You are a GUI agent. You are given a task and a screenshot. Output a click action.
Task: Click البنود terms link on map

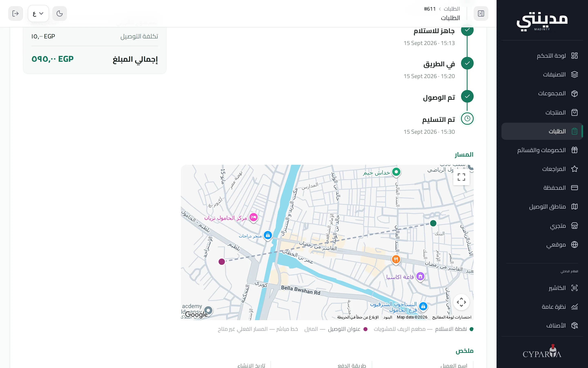pos(388,317)
